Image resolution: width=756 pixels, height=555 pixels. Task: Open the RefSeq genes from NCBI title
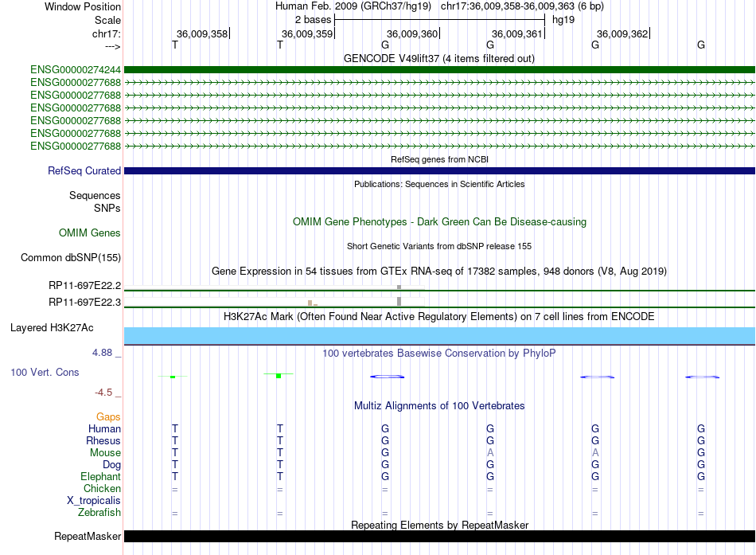[439, 159]
